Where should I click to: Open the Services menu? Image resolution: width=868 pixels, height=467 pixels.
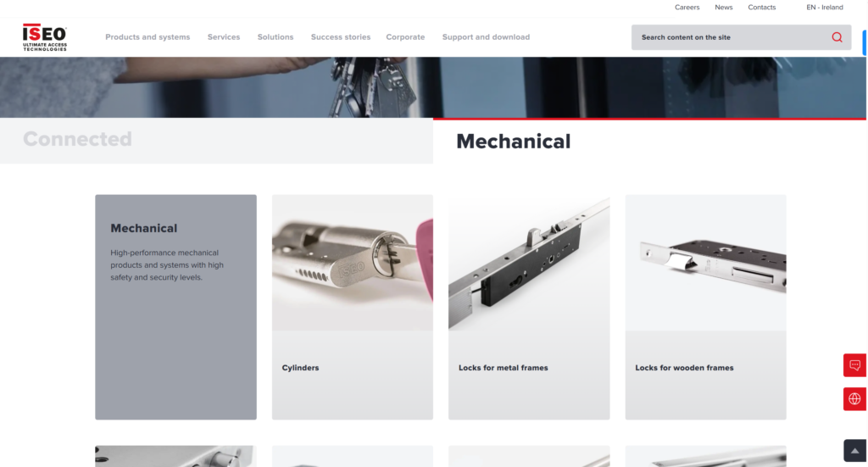(224, 37)
